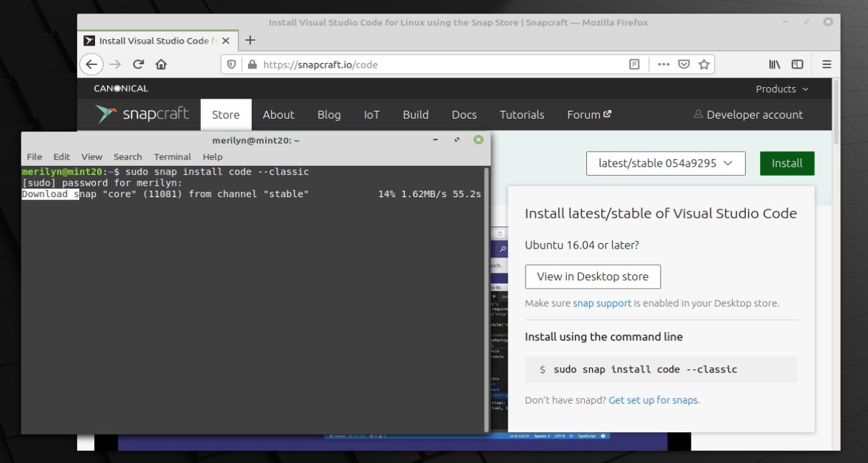
Task: Open the Build nav link
Action: click(x=415, y=114)
